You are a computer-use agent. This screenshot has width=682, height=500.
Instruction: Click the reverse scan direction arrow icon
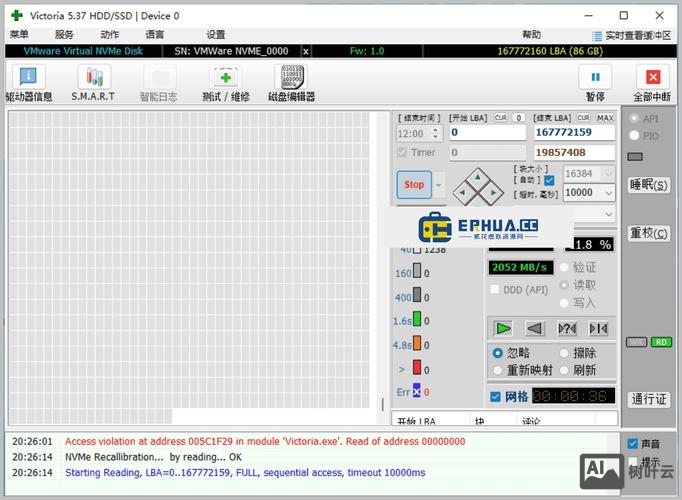(x=535, y=328)
